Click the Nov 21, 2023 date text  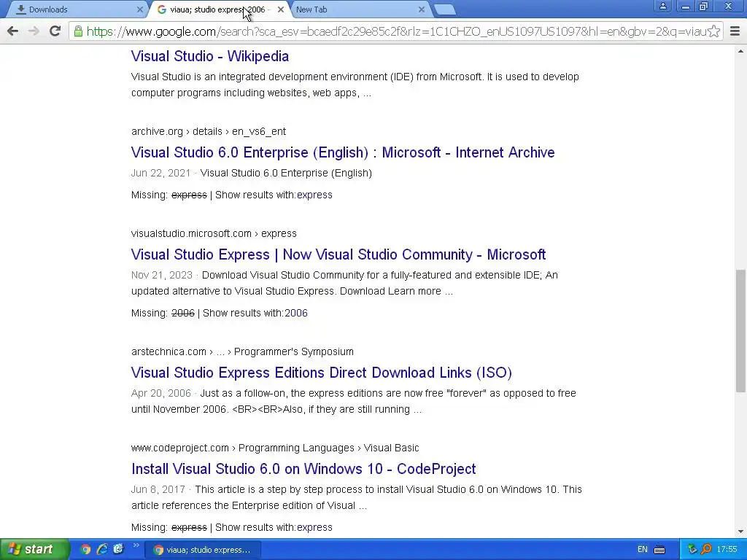pos(161,275)
